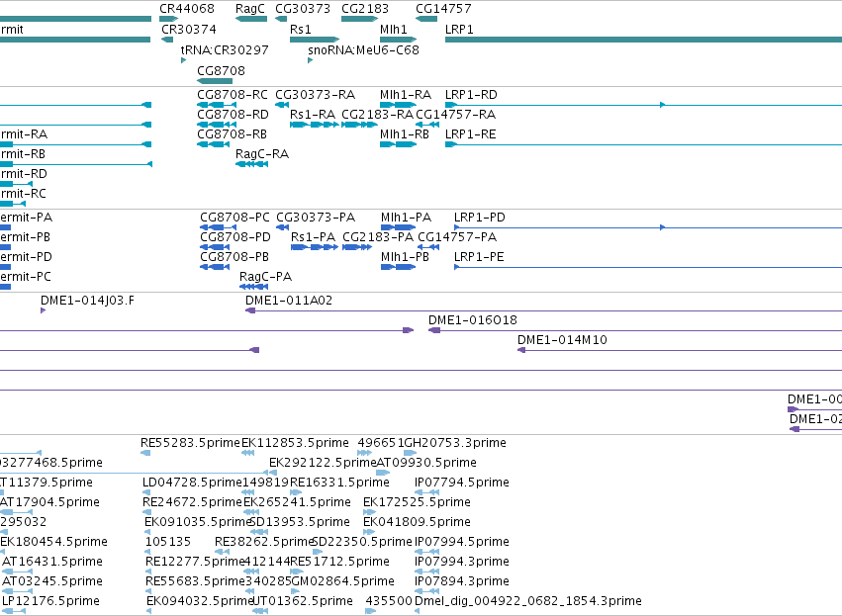Select the LRP1-RD transcript label
Viewport: 842px width, 616px height.
point(472,95)
